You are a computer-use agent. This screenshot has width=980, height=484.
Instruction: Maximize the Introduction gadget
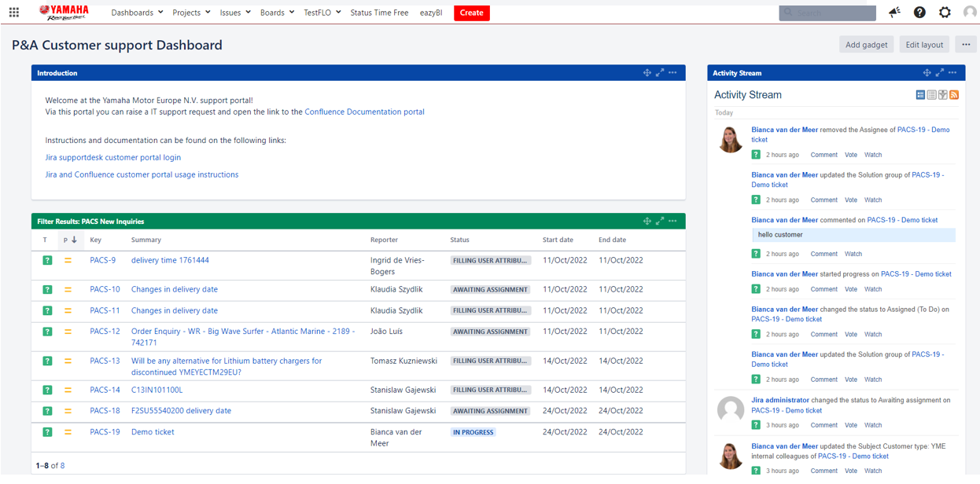coord(660,72)
